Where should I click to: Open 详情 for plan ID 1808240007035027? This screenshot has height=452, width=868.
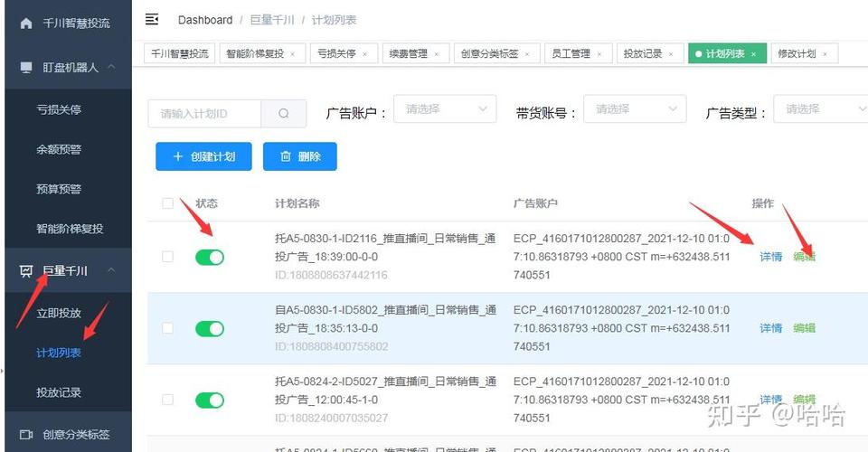click(x=770, y=400)
